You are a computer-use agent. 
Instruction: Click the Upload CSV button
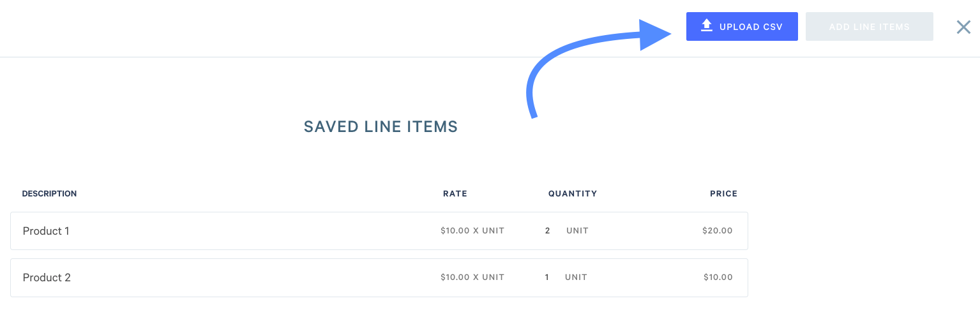[742, 27]
